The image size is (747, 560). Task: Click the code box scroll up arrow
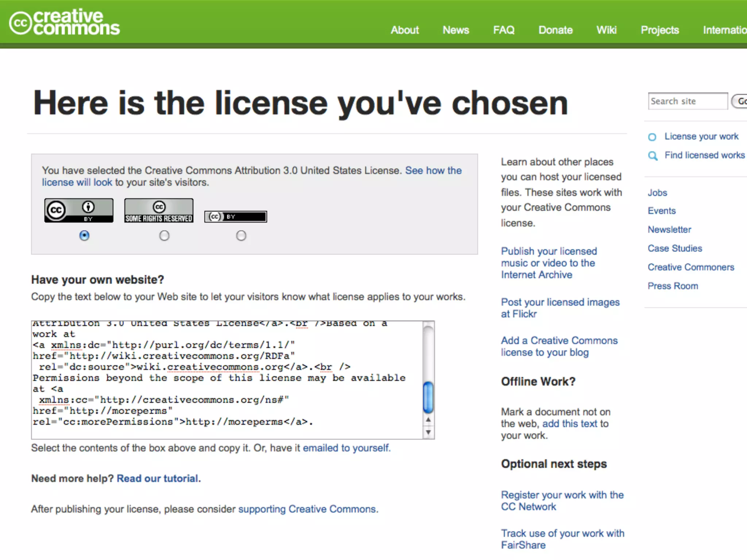coord(428,420)
